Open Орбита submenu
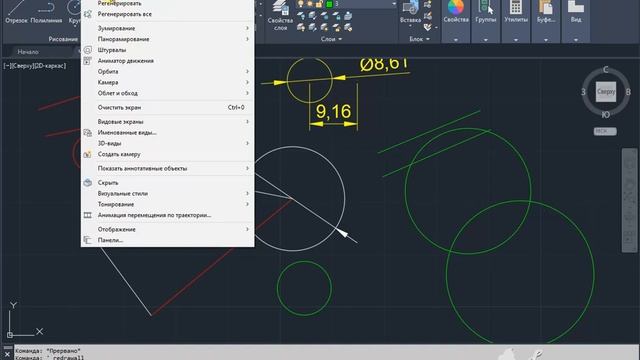 (168, 71)
